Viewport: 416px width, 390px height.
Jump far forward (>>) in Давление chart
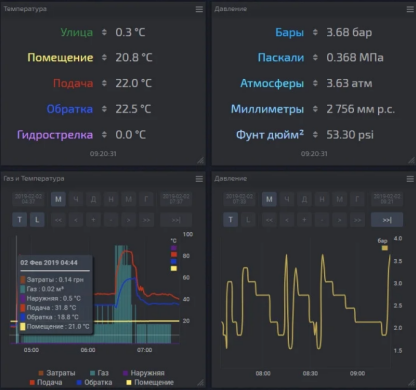point(357,220)
